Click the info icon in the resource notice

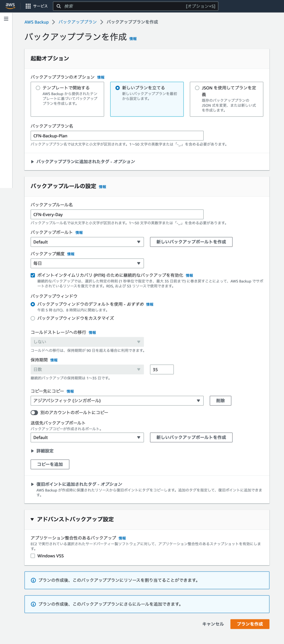(33, 580)
